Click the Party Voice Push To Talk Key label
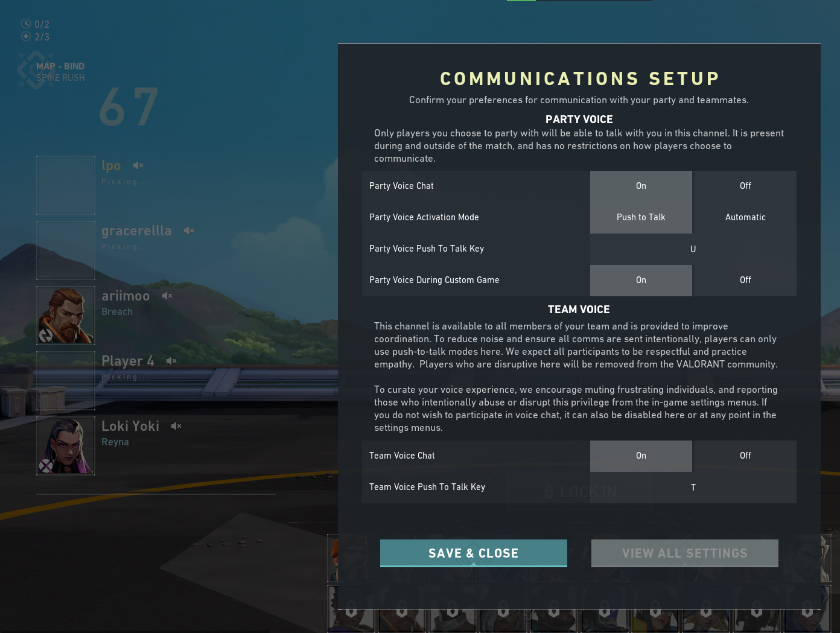 coord(427,249)
